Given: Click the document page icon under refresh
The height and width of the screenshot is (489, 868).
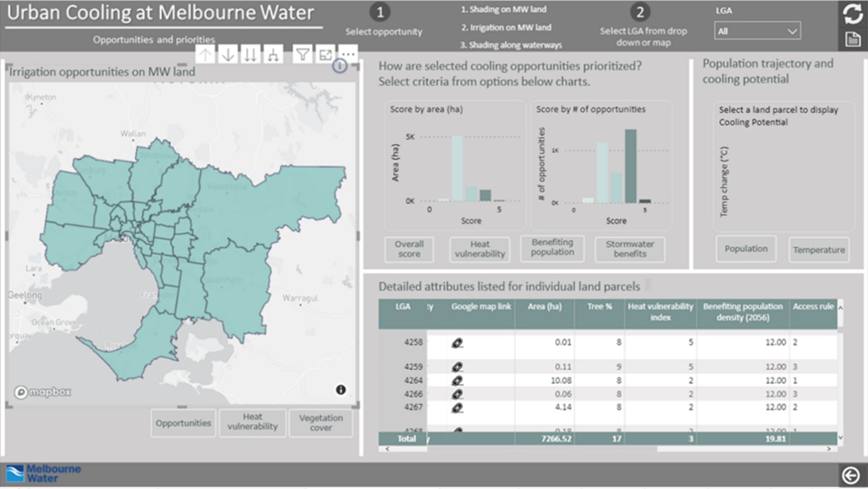Looking at the screenshot, I should coord(852,39).
